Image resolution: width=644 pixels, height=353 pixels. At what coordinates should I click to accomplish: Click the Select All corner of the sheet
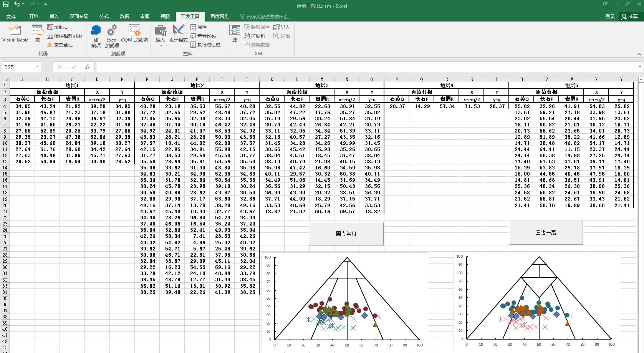click(x=5, y=79)
